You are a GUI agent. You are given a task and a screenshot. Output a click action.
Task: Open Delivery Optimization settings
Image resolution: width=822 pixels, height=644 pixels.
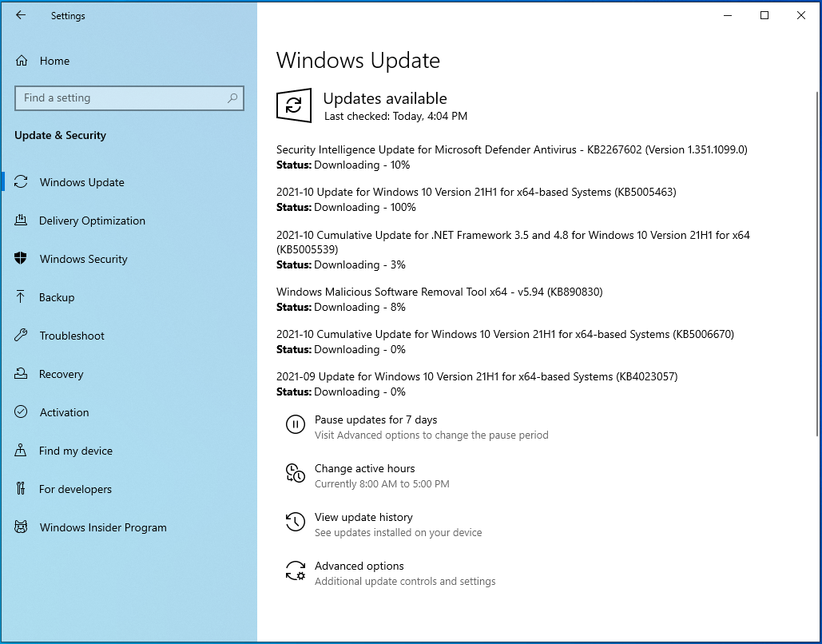click(22, 221)
